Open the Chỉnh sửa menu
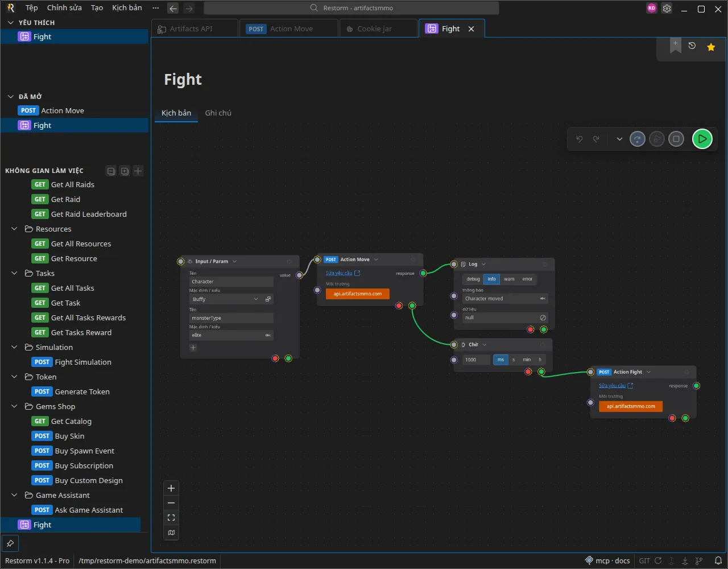This screenshot has height=569, width=728. point(64,8)
